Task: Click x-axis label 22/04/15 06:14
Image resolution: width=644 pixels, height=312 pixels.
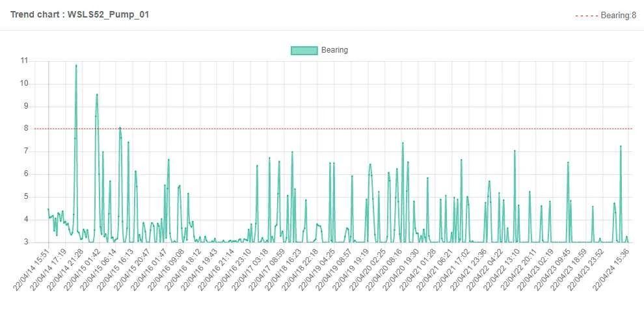Action: coord(99,269)
